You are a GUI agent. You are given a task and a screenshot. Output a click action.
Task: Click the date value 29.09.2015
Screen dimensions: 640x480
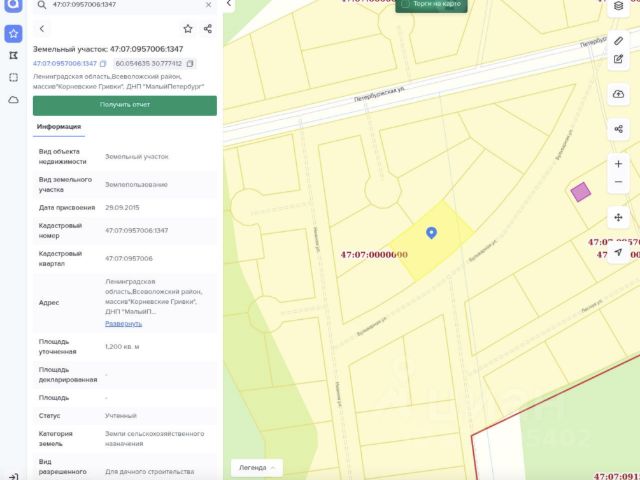point(122,207)
